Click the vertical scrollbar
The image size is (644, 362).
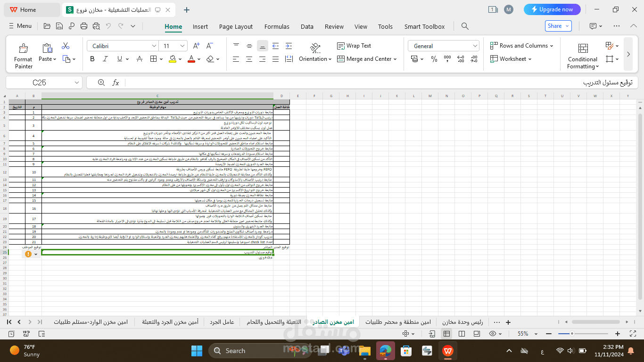[640, 206]
